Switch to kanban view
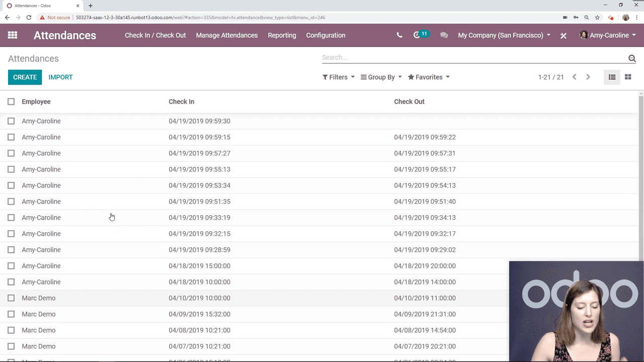Image resolution: width=644 pixels, height=362 pixels. pos(628,77)
